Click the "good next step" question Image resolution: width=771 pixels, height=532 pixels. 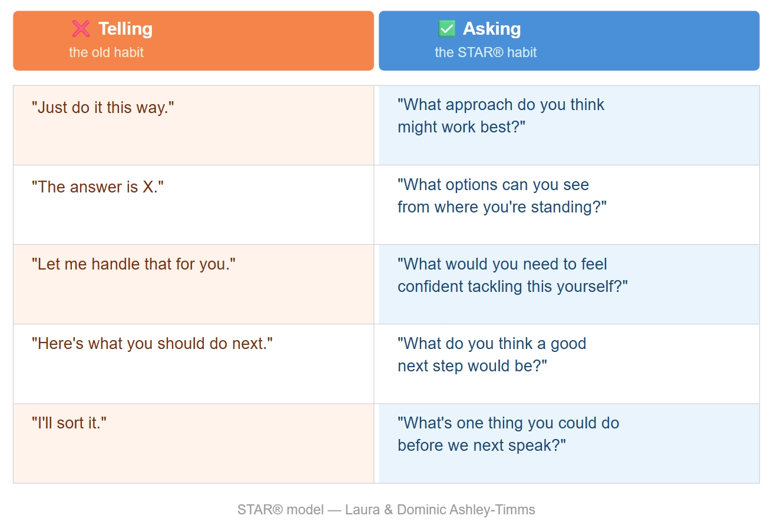click(x=492, y=355)
